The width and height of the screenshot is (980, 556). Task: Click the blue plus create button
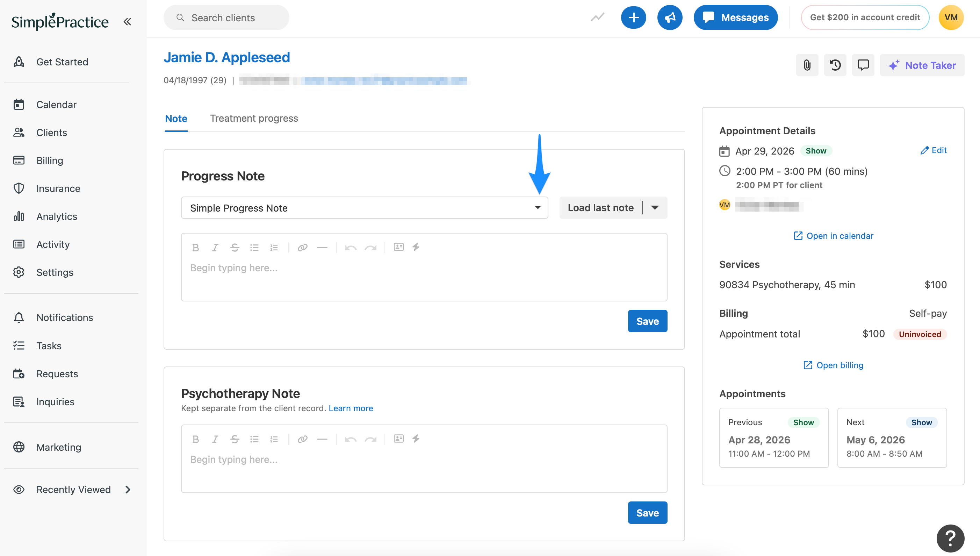click(x=634, y=17)
